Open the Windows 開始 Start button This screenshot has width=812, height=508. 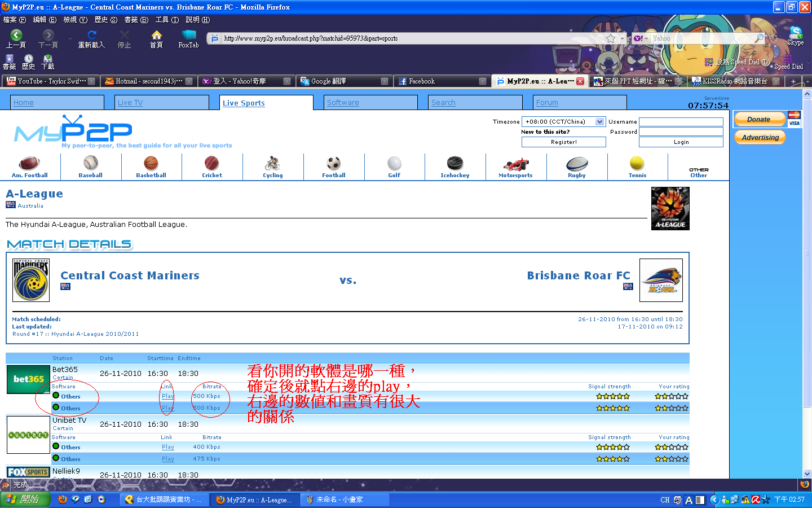[x=25, y=500]
